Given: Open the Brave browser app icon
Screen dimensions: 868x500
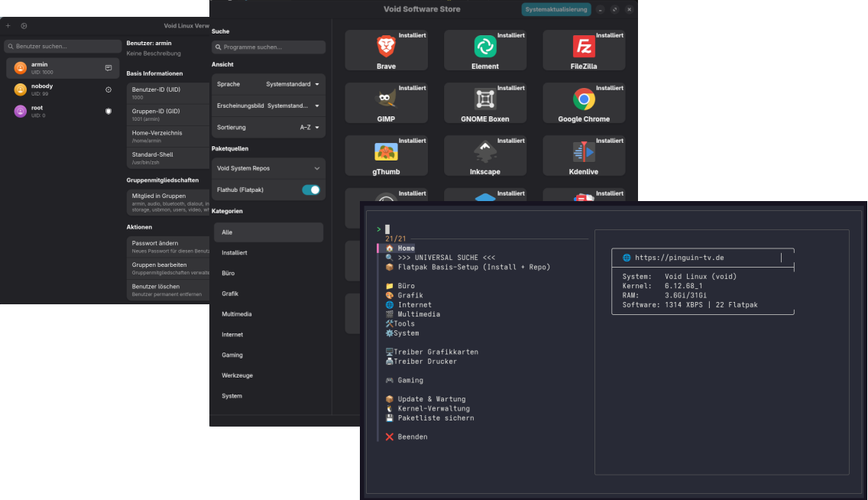Looking at the screenshot, I should click(386, 47).
